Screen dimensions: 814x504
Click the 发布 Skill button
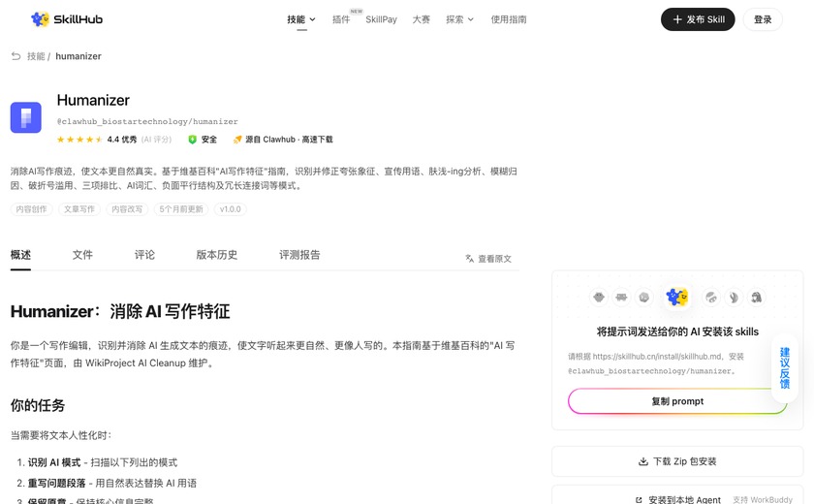point(698,19)
